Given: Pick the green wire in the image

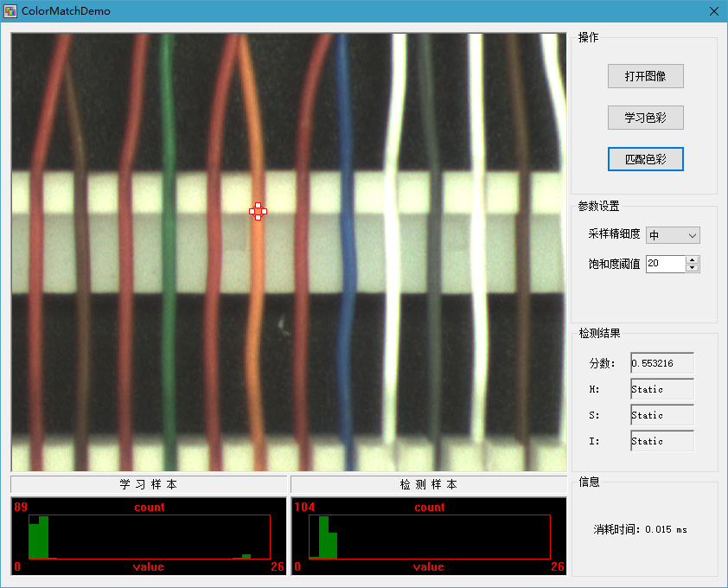Looking at the screenshot, I should [169, 259].
